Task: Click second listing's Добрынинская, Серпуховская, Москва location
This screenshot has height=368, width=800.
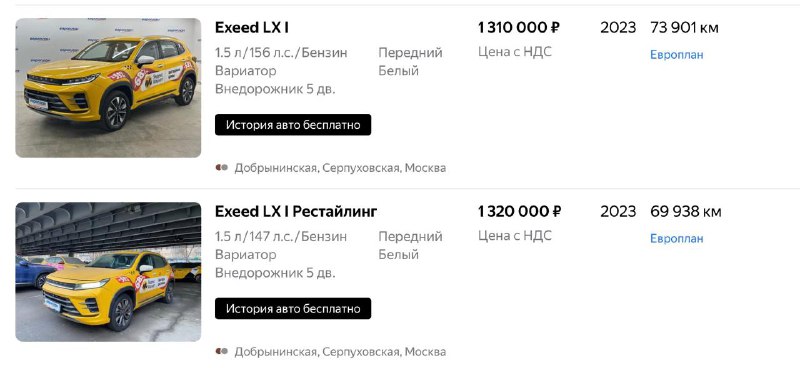Action: pyautogui.click(x=340, y=352)
